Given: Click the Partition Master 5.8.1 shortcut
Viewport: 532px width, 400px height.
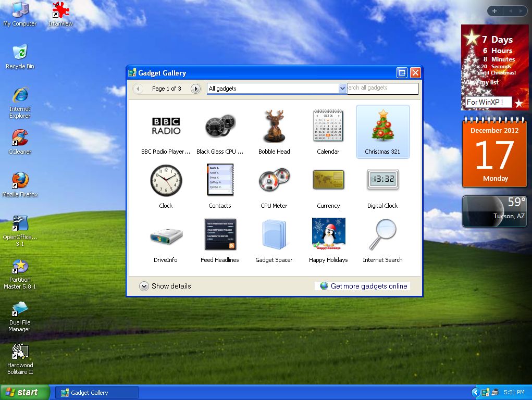Looking at the screenshot, I should click(20, 274).
